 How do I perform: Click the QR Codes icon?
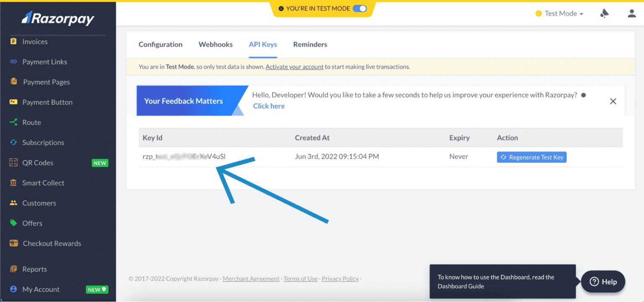(13, 162)
